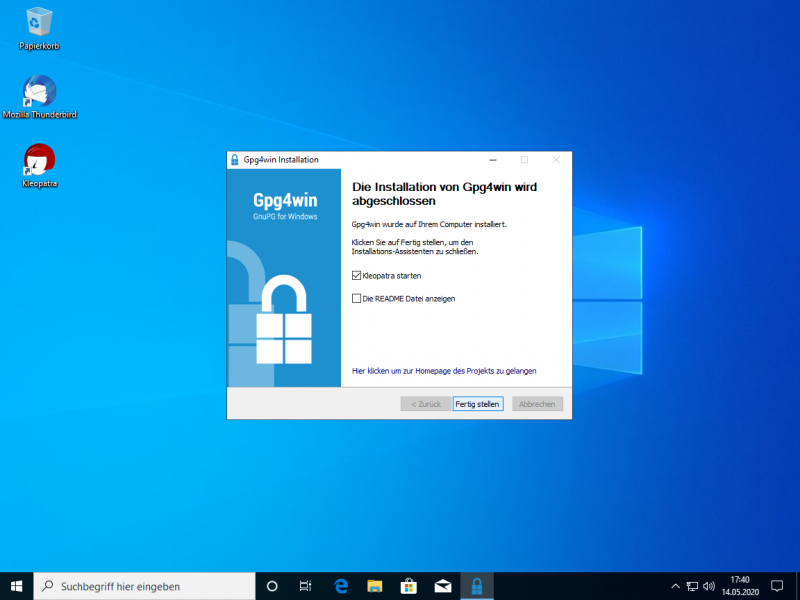Select the Gpg4win installer icon in the taskbar
800x600 pixels.
(x=475, y=586)
